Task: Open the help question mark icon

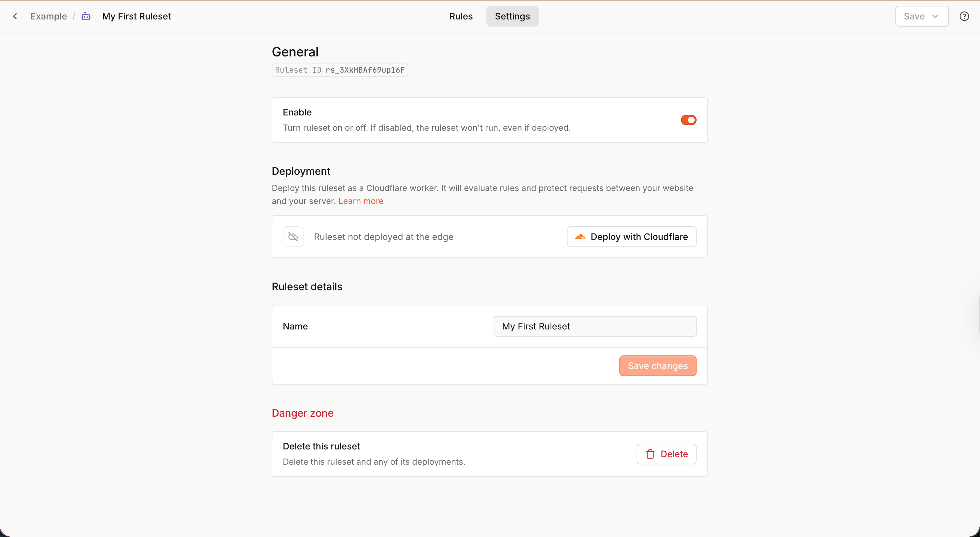Action: tap(964, 16)
